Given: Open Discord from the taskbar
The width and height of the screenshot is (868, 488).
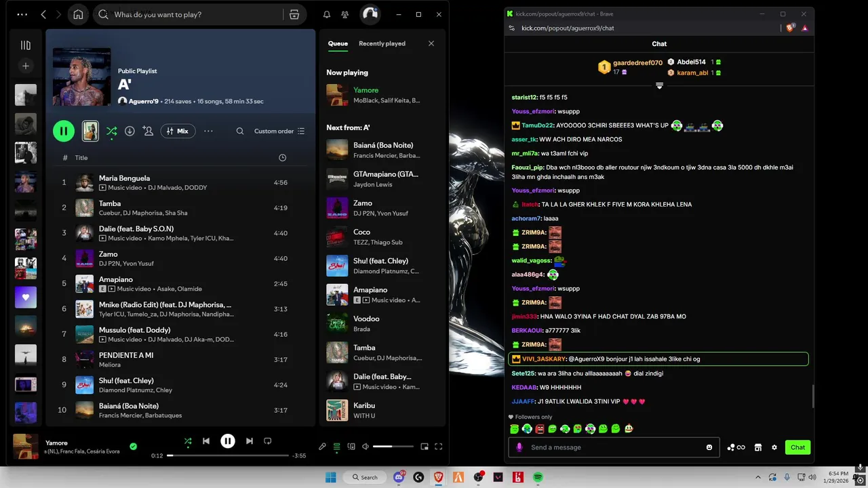Looking at the screenshot, I should click(399, 477).
